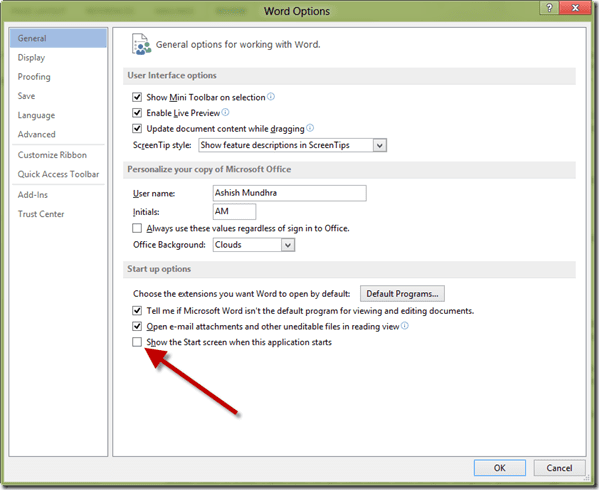Click info icon next to Enable Live Preview
599x490 pixels.
click(x=225, y=112)
